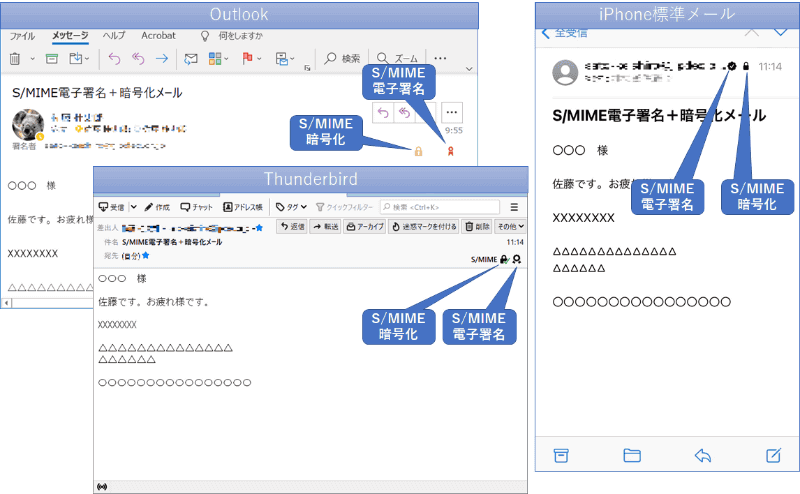Click 作成 compose button in Thunderbird
Screen dimensions: 800x494
157,207
